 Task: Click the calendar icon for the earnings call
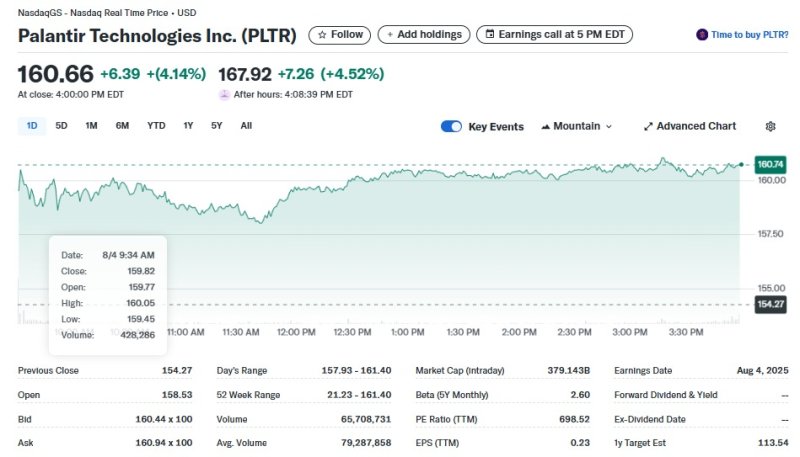pos(490,34)
